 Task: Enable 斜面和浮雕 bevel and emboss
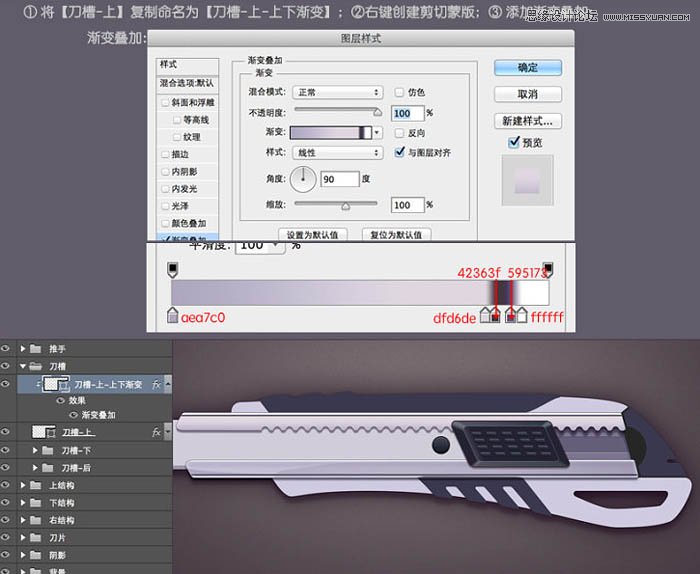tap(165, 103)
